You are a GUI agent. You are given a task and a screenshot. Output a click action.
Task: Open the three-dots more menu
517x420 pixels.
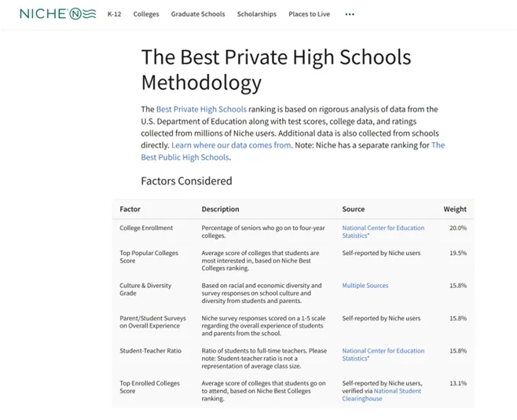pos(350,14)
